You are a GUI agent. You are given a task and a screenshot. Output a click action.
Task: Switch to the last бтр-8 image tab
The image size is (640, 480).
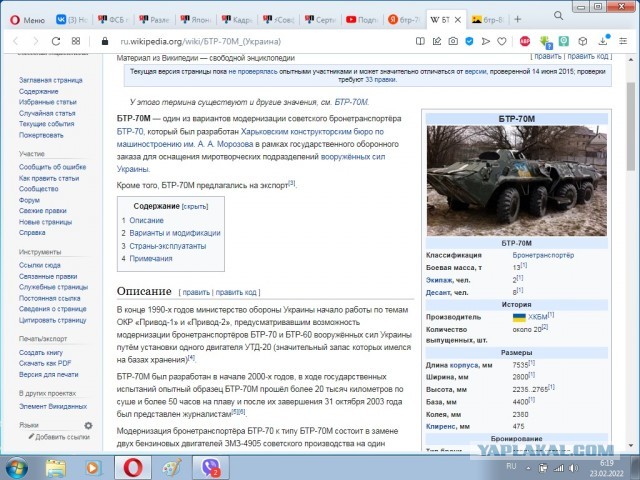(487, 20)
